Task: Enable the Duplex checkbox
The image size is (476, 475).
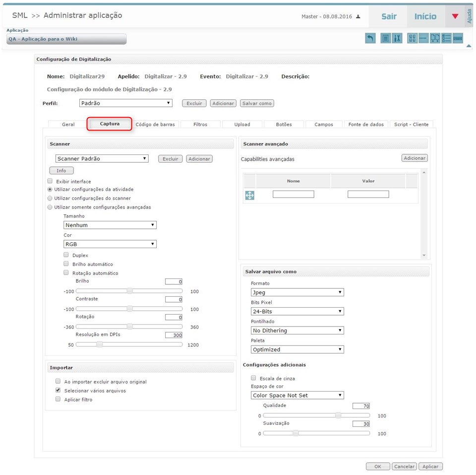Action: [66, 255]
